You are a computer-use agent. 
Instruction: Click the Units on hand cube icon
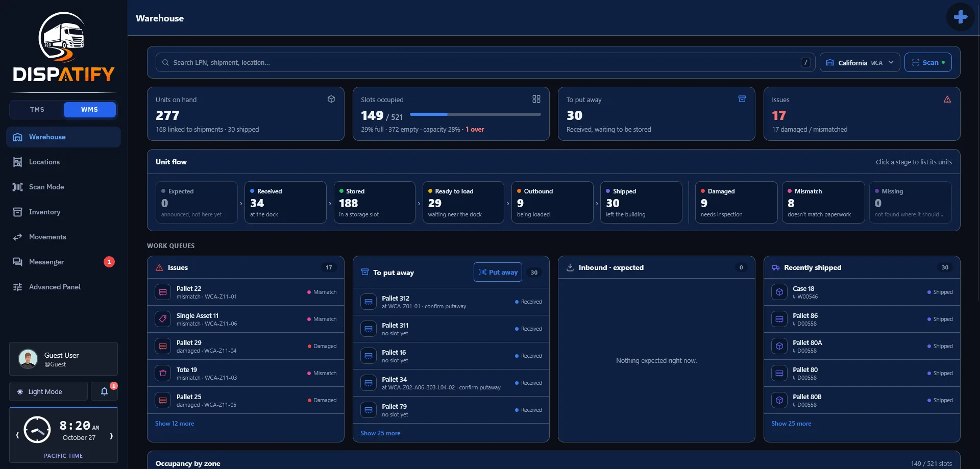(x=331, y=99)
